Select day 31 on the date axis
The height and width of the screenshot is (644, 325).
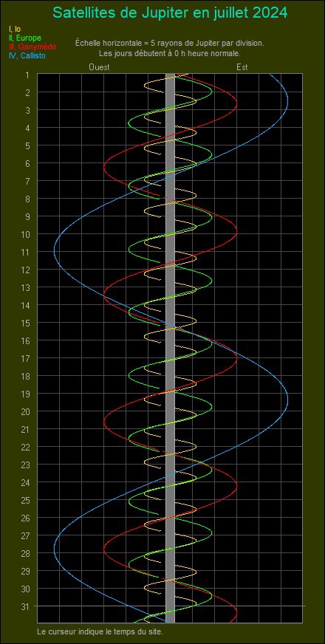(x=25, y=606)
